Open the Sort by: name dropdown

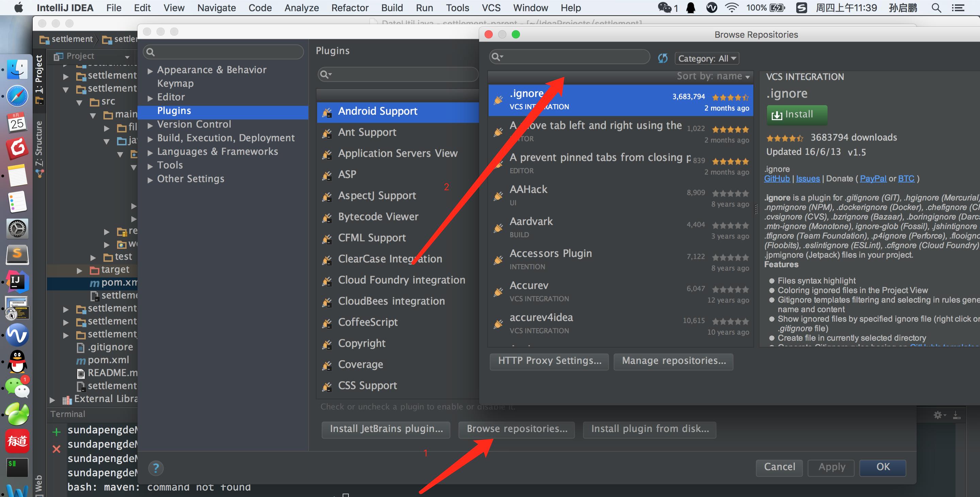713,76
